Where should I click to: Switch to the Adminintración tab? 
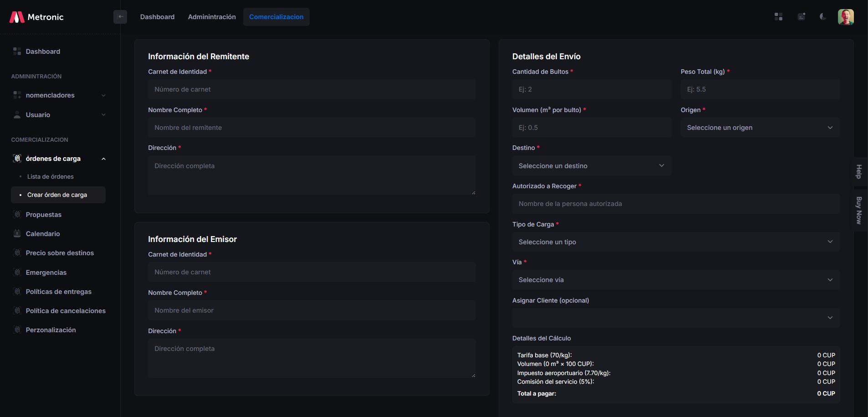pos(212,17)
